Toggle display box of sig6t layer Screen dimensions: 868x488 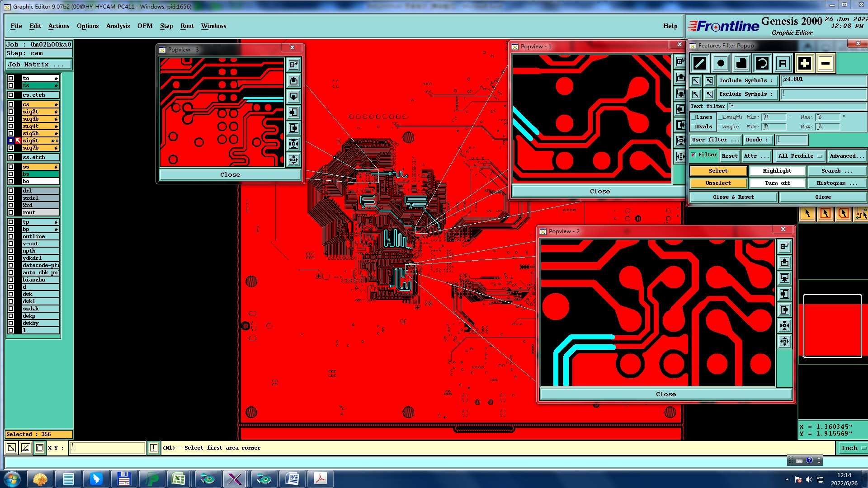click(11, 141)
